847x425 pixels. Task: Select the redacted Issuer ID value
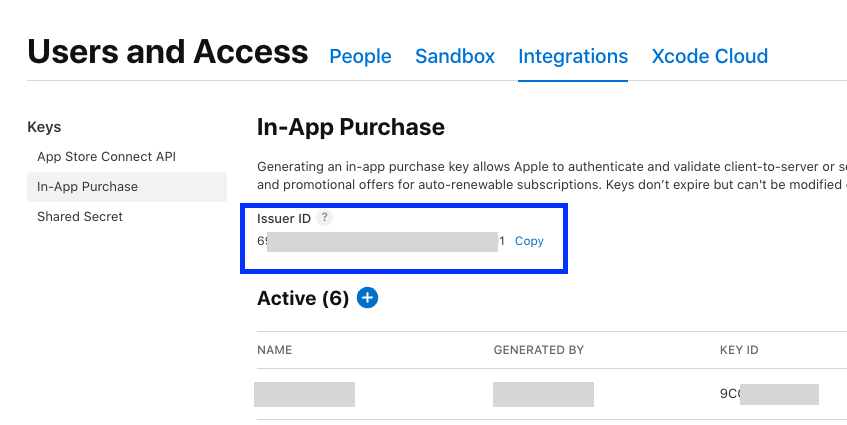[x=381, y=241]
